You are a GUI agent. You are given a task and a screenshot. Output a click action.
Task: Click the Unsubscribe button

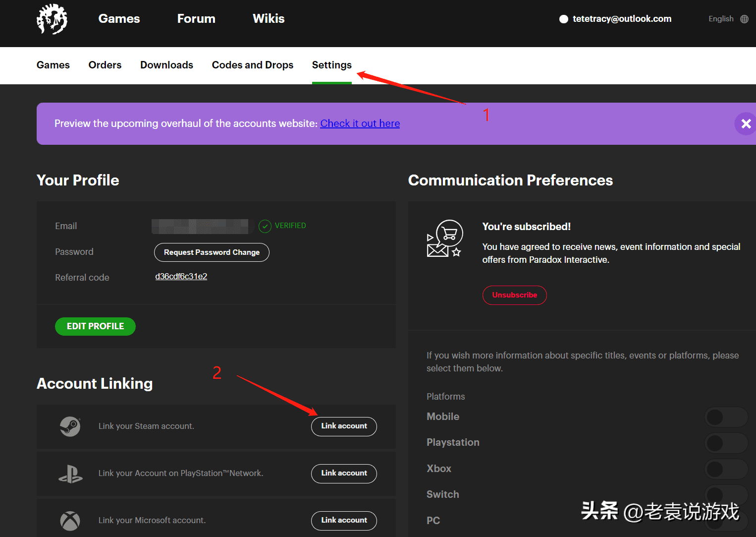pyautogui.click(x=514, y=295)
